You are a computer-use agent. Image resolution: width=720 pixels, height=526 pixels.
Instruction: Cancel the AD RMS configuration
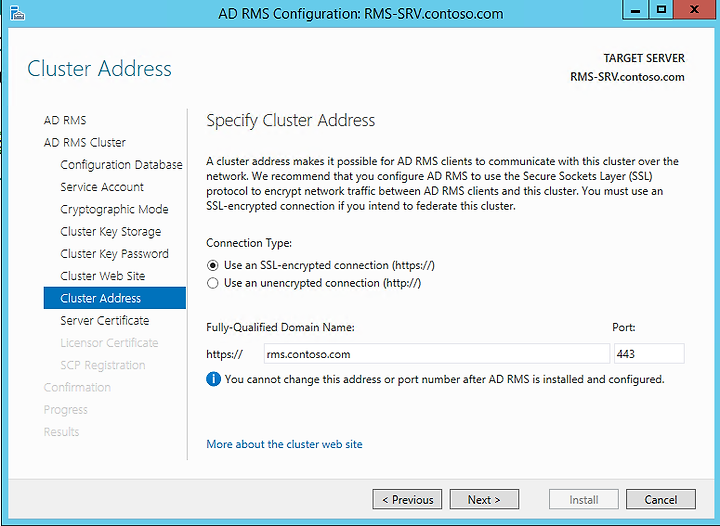(x=660, y=499)
